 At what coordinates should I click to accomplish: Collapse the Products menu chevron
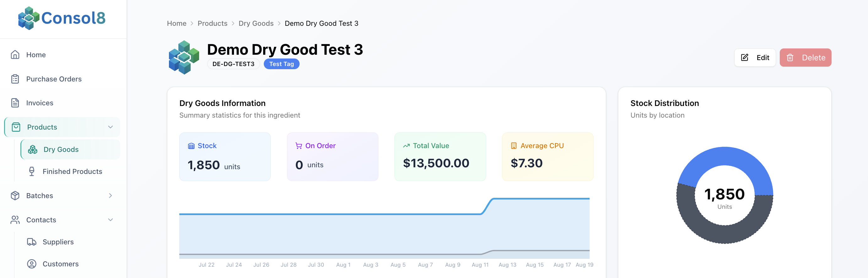110,127
